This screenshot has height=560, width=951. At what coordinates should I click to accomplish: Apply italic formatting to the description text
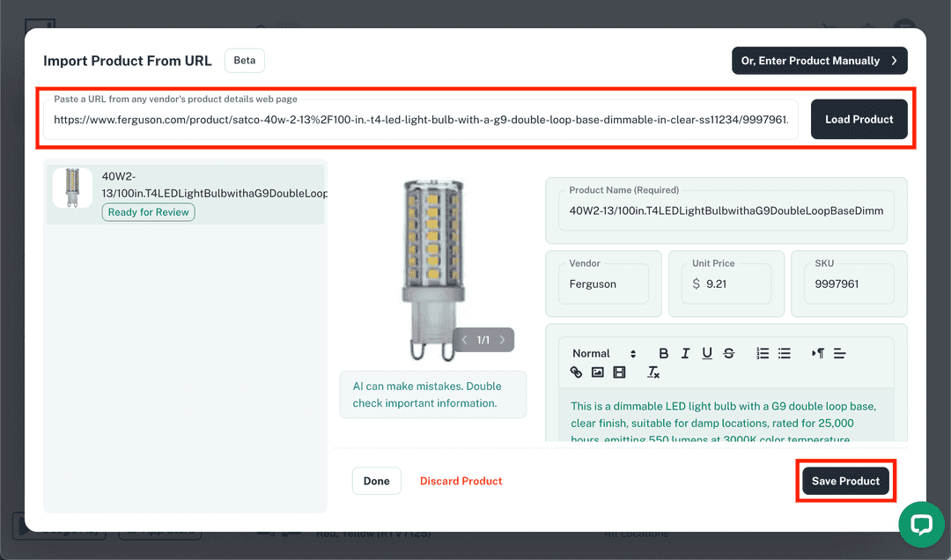coord(686,352)
